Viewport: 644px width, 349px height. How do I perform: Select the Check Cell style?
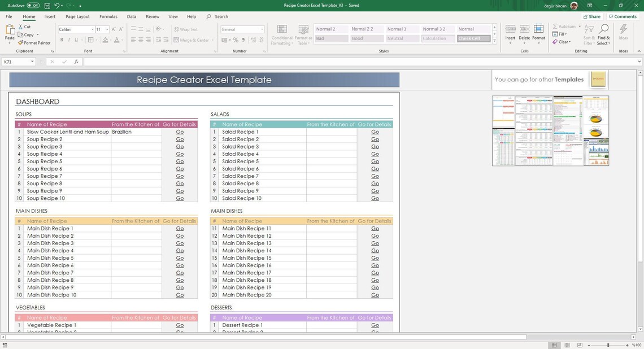point(474,38)
